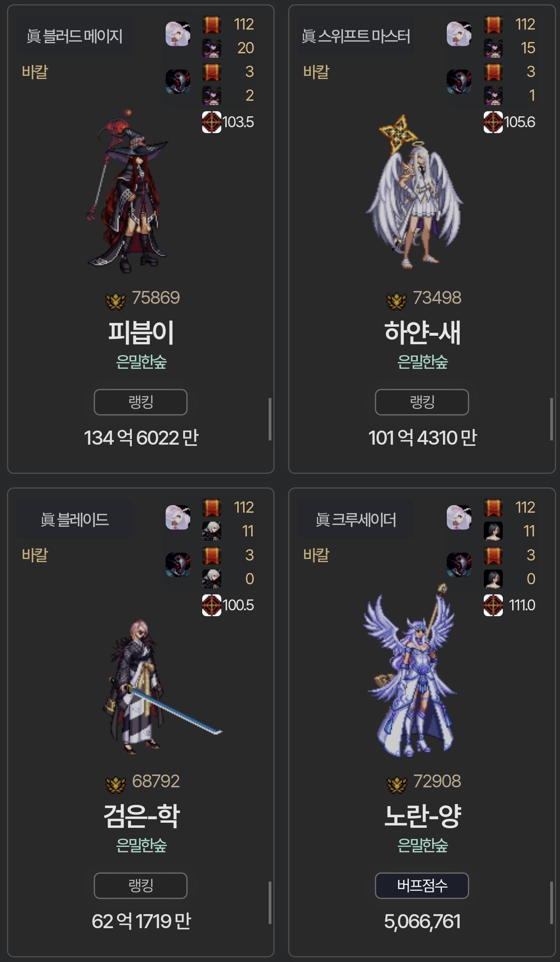Click the purple-haired portrait icon beside 15

pyautogui.click(x=493, y=48)
